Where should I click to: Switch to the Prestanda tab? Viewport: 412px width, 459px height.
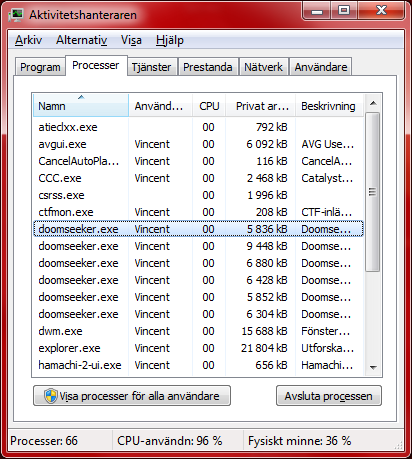click(x=208, y=67)
